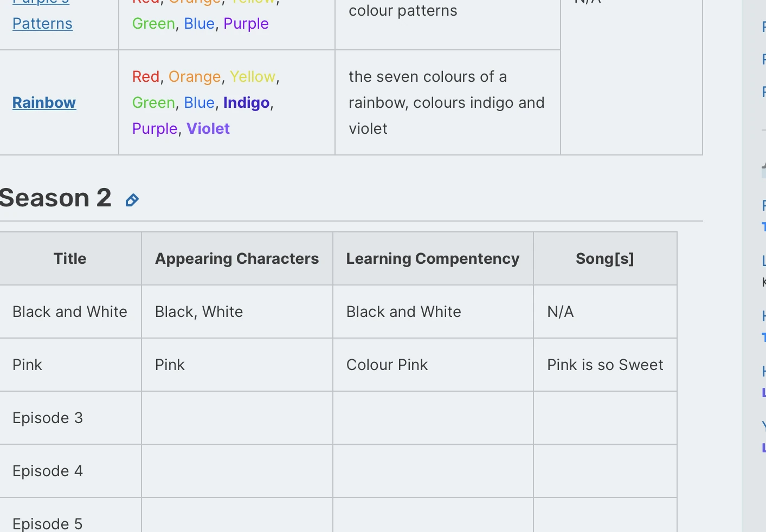Click the Yellow character link
766x532 pixels.
pos(252,76)
